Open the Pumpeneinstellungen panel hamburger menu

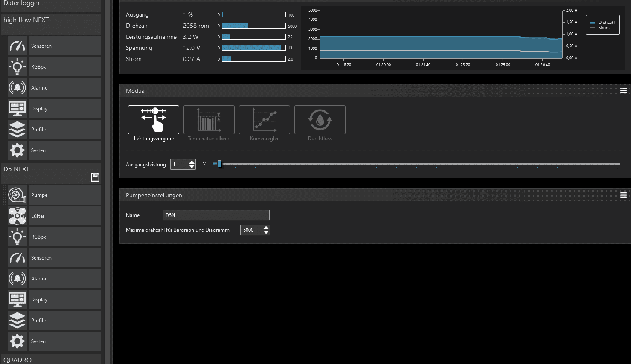click(x=623, y=195)
